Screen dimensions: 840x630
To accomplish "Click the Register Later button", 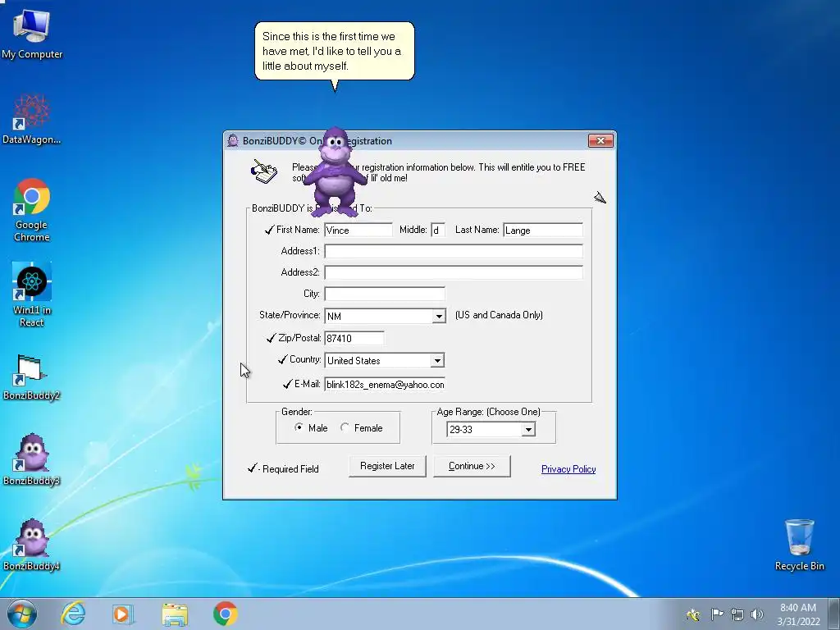I will point(387,466).
